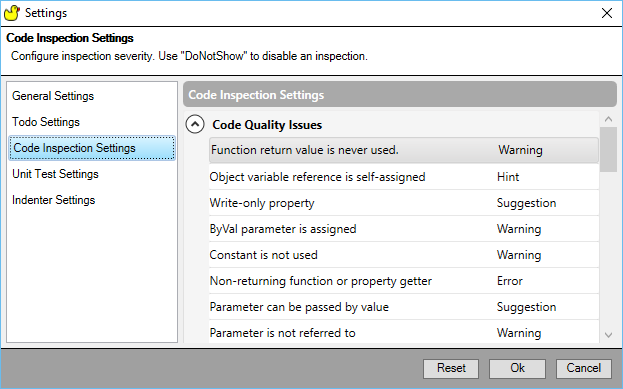This screenshot has width=623, height=389.
Task: Select 'ByVal parameter is assigned' inspection
Action: 404,229
